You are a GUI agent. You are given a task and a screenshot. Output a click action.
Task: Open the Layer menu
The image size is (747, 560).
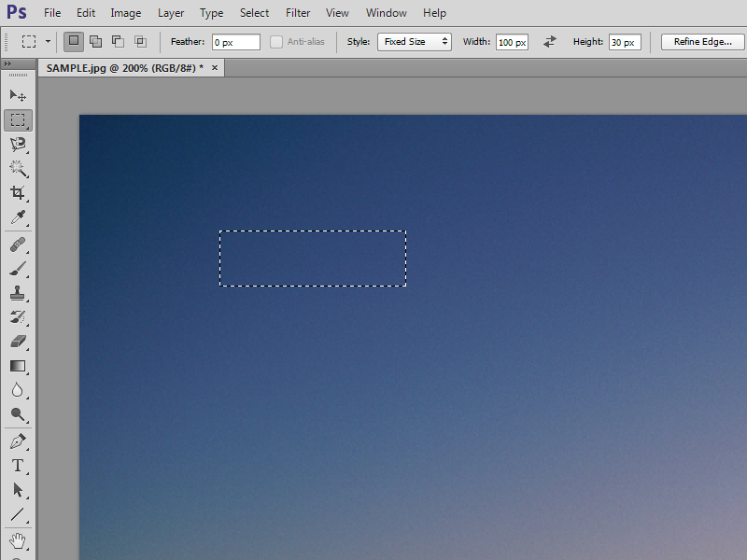pyautogui.click(x=171, y=13)
